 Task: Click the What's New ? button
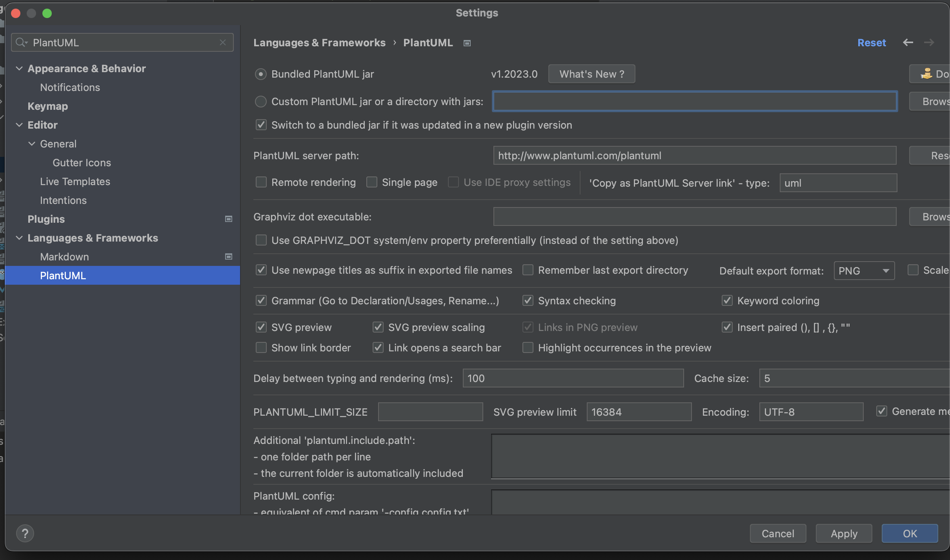pos(591,74)
